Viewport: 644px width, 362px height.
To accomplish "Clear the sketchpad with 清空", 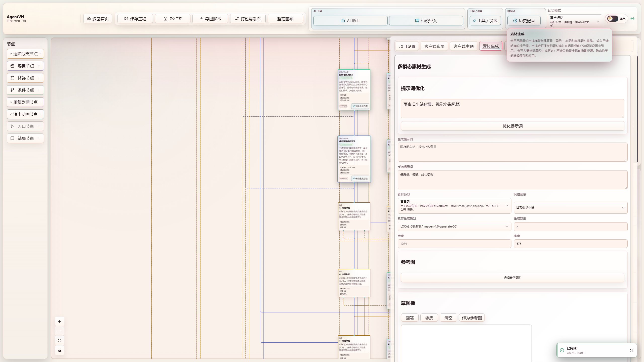I will [x=448, y=318].
